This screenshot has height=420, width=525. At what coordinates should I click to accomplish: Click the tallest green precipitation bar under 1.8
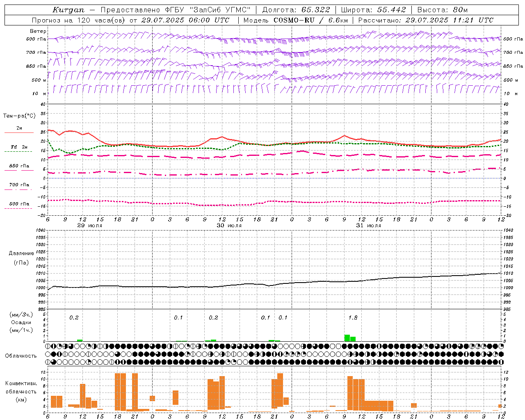(347, 338)
